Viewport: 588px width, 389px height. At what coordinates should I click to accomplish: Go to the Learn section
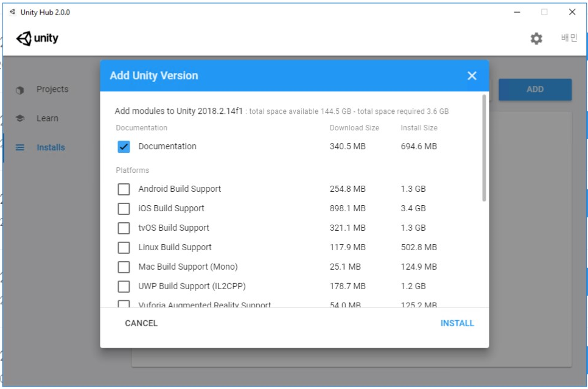tap(47, 119)
